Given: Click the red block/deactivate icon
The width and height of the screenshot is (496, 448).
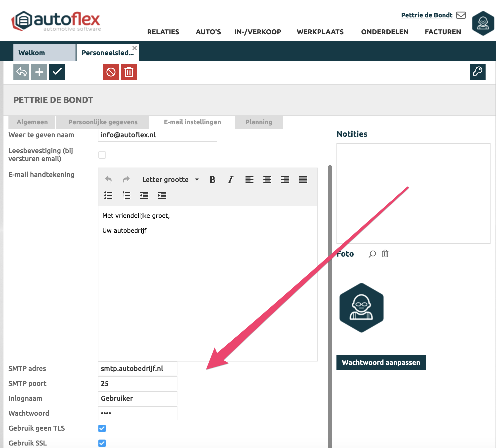Looking at the screenshot, I should pos(111,72).
